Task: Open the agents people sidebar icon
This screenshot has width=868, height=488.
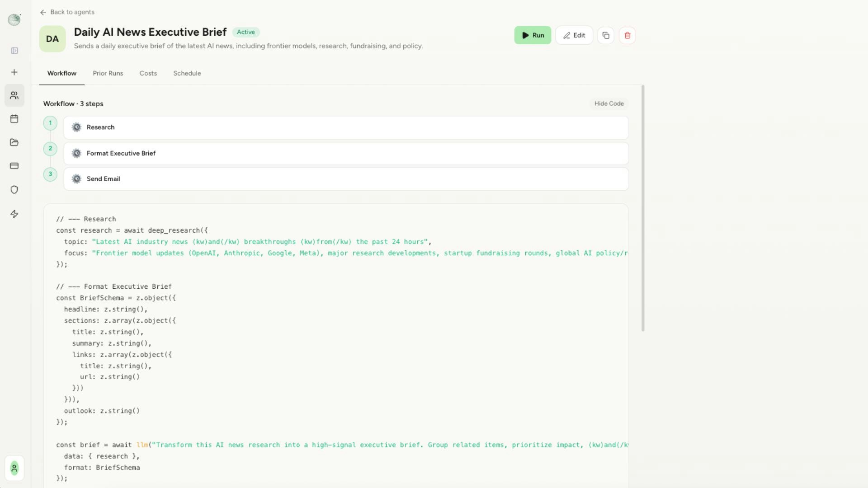Action: click(14, 95)
